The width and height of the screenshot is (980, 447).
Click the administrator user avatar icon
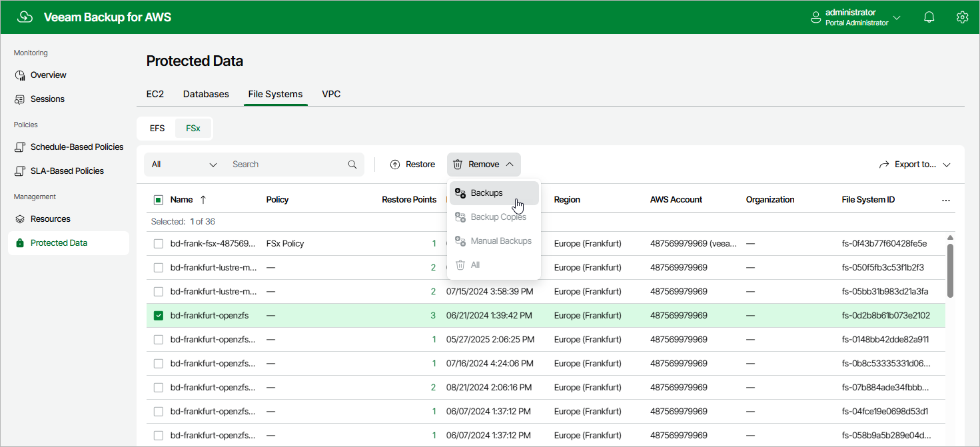point(815,17)
